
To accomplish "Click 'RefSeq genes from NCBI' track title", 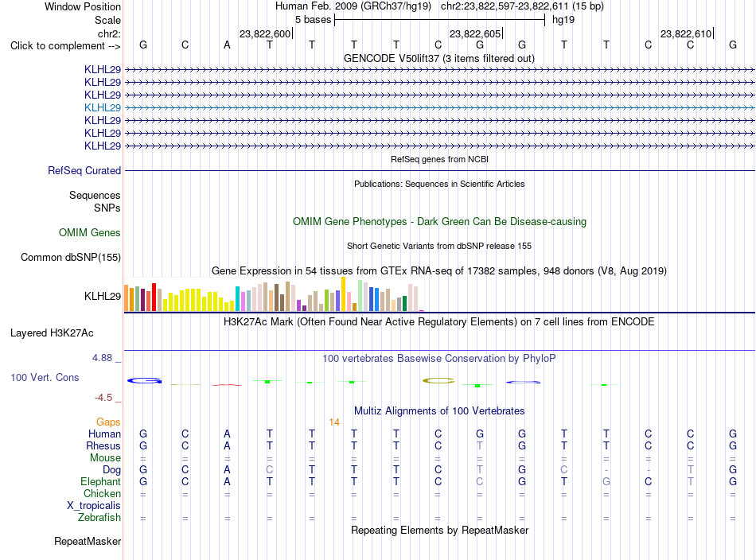I will tap(439, 159).
